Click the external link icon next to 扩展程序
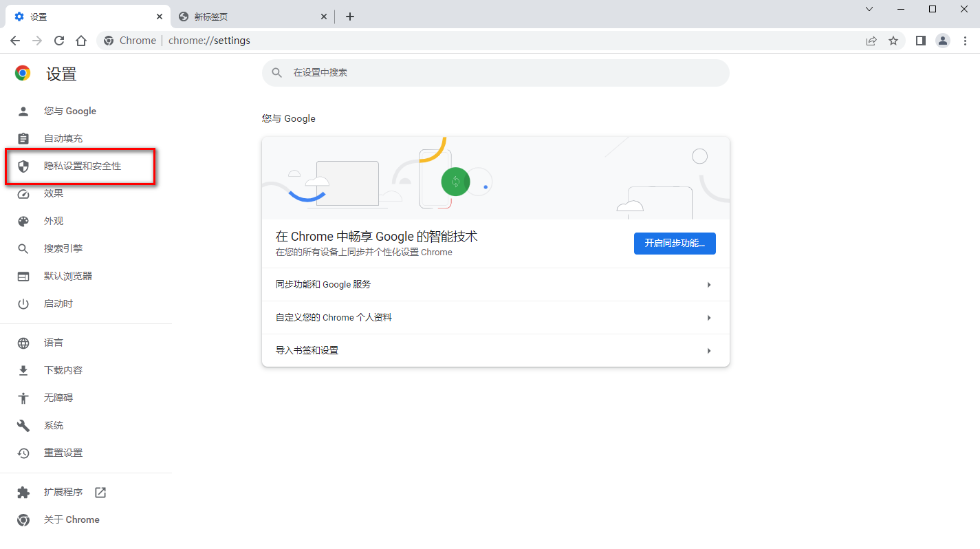Screen dimensions: 980x549 [x=100, y=492]
